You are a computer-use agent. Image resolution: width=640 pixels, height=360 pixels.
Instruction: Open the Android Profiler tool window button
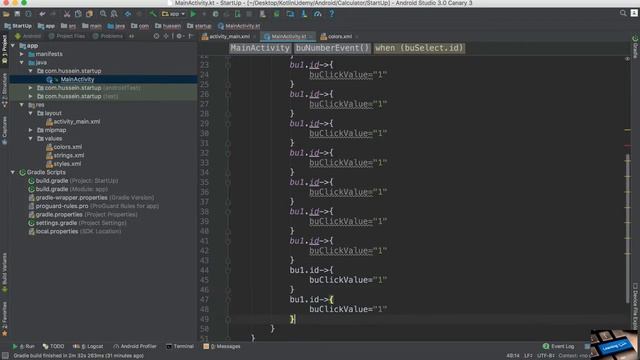click(x=135, y=347)
